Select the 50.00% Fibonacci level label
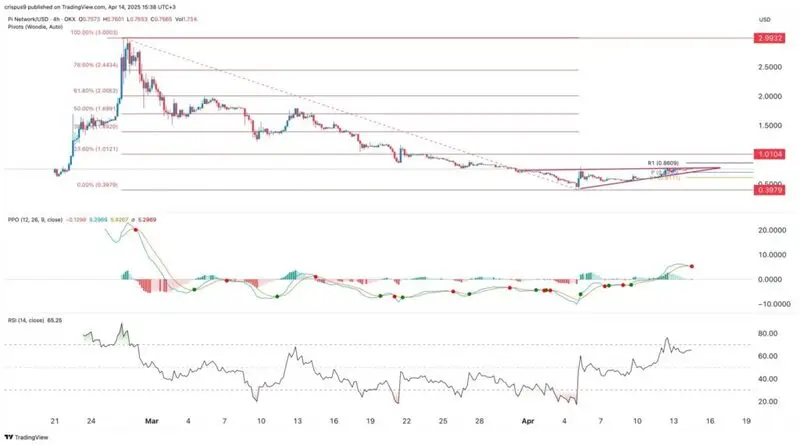 click(x=96, y=109)
